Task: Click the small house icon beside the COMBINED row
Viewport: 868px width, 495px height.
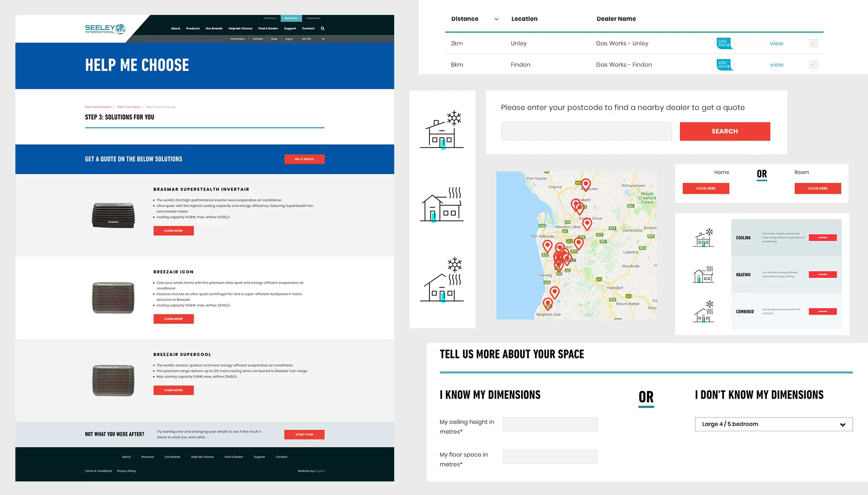Action: (x=703, y=311)
